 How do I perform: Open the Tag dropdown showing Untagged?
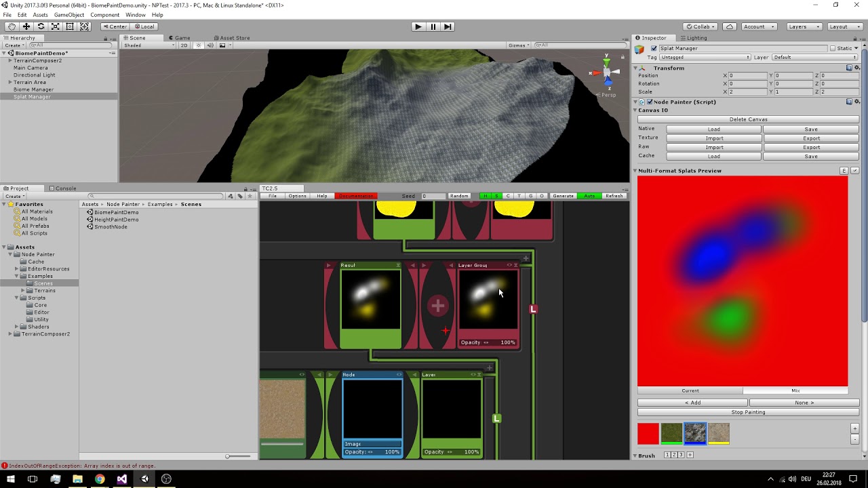[x=705, y=58]
